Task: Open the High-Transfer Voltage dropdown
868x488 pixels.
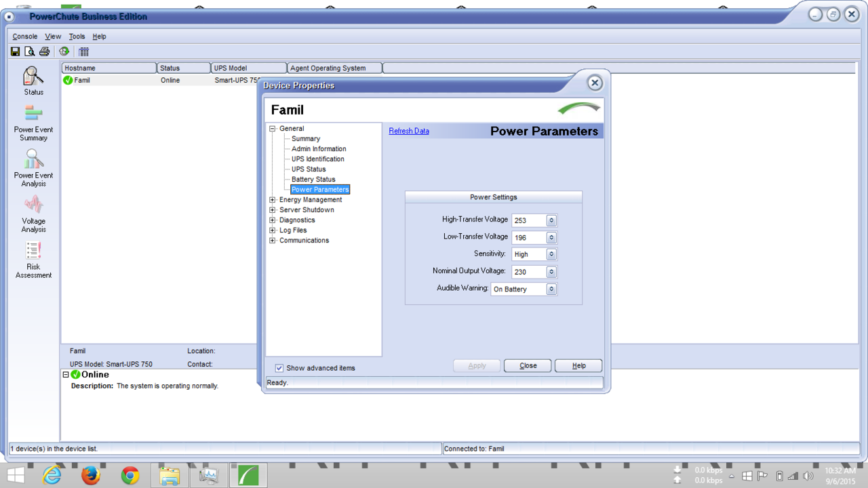Action: pyautogui.click(x=551, y=220)
